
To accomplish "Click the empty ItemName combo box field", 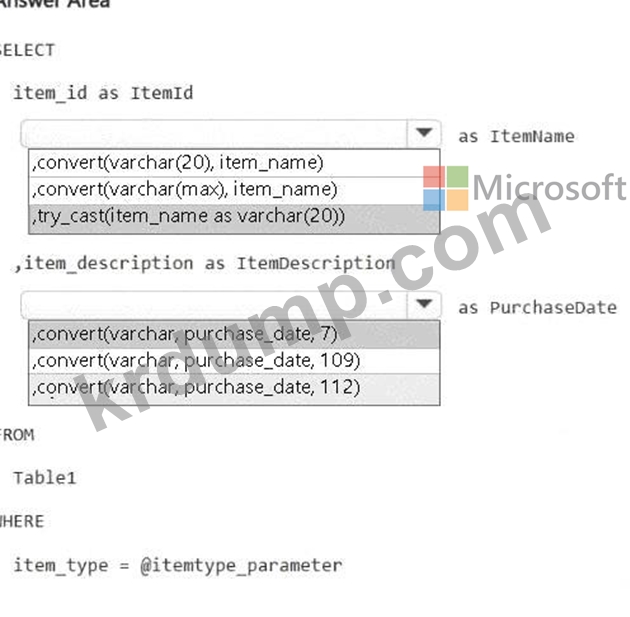I will [x=214, y=133].
